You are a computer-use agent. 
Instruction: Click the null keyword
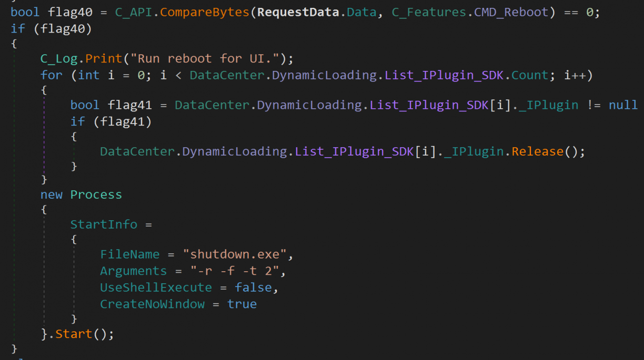623,105
